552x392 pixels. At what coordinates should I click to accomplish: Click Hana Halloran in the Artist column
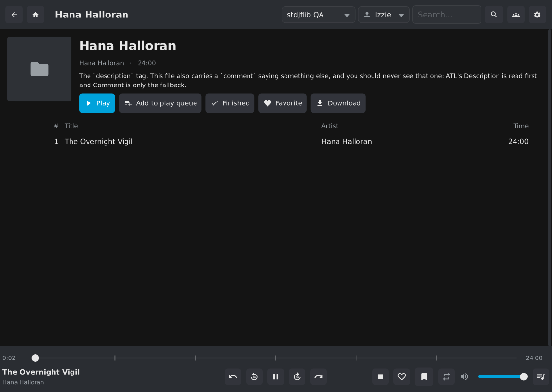pyautogui.click(x=346, y=141)
